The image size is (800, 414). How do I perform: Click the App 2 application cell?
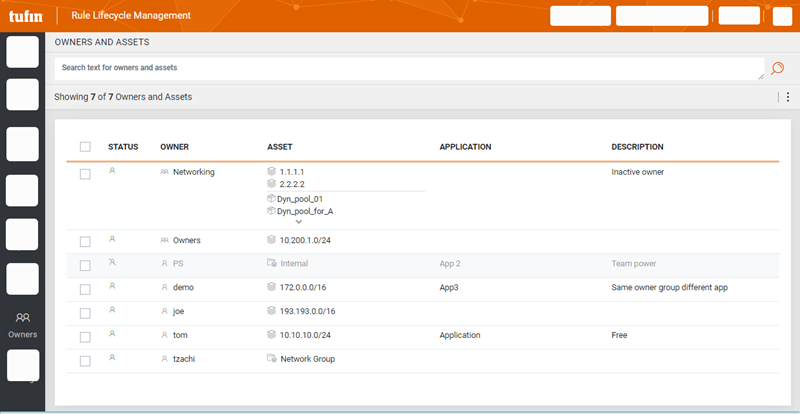[450, 264]
